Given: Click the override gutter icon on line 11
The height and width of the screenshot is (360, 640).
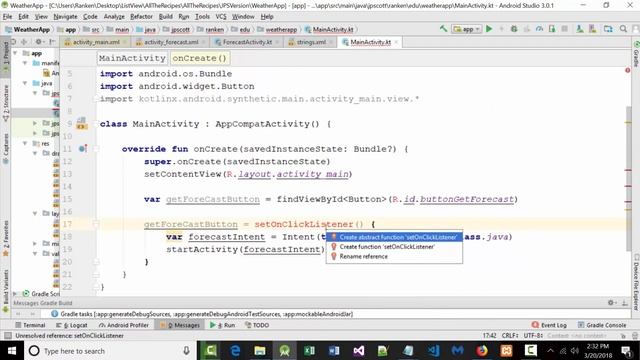Looking at the screenshot, I should point(83,149).
